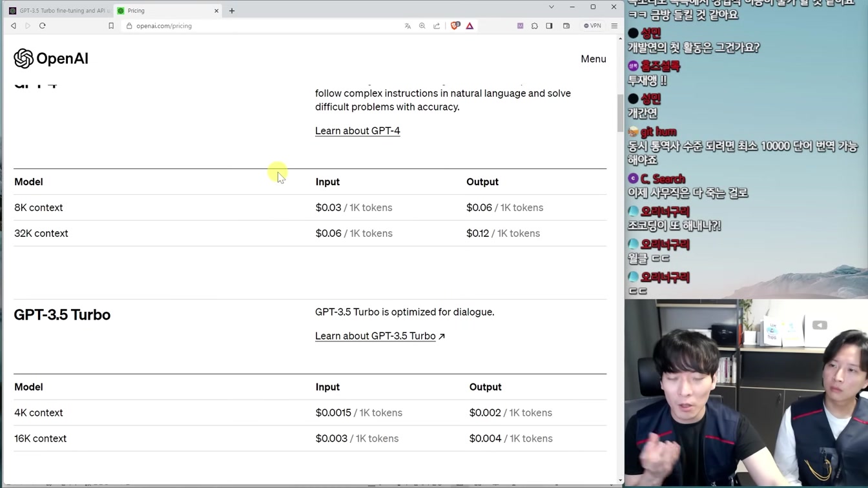Toggle the browser sidebar panel icon
This screenshot has height=488, width=868.
tap(549, 26)
